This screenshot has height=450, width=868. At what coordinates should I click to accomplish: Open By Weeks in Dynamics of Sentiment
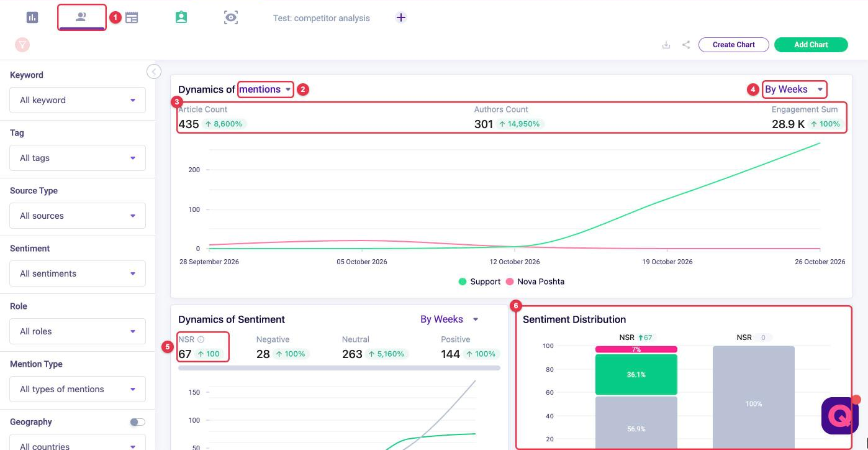(450, 319)
